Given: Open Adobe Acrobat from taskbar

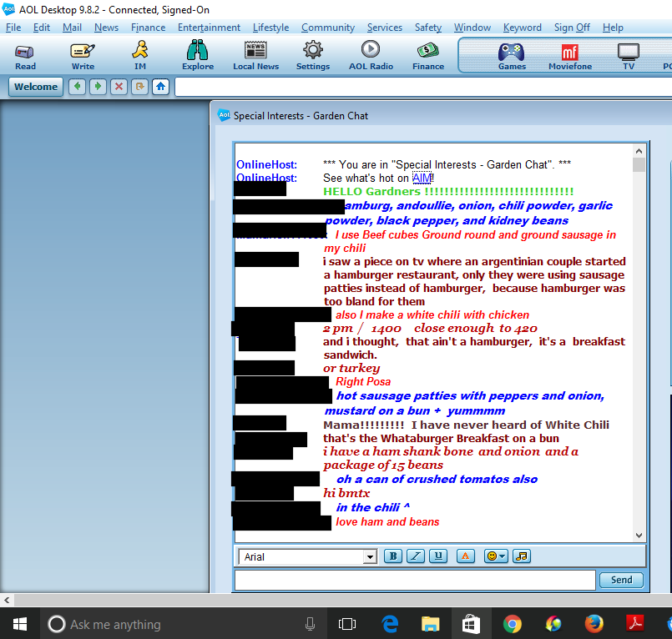Looking at the screenshot, I should [634, 624].
